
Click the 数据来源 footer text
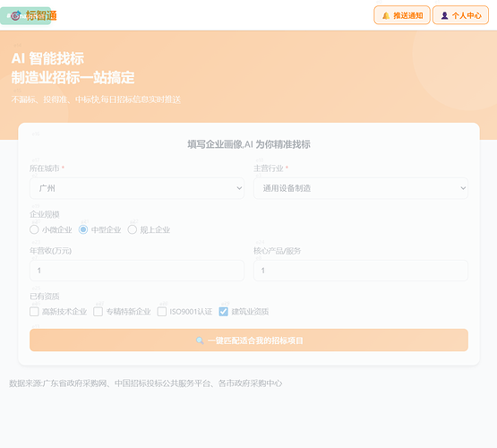[x=145, y=383]
